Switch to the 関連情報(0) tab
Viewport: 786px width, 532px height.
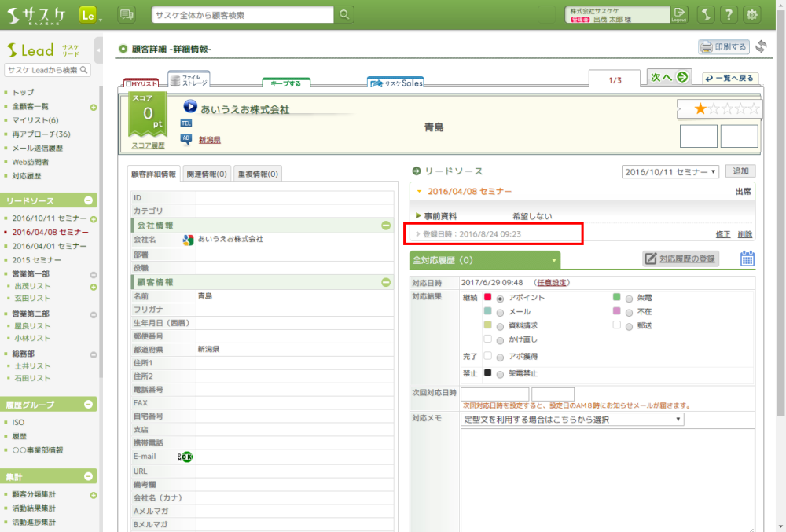tap(207, 174)
